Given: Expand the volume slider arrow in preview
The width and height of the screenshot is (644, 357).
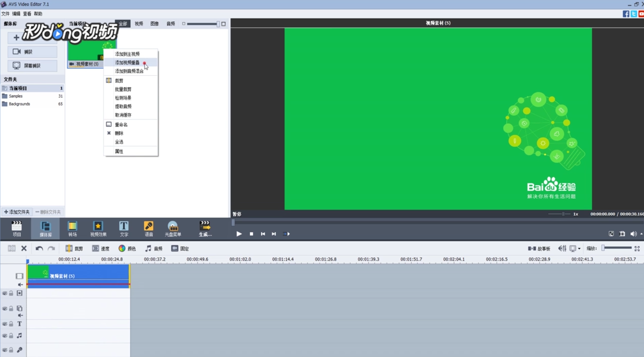Looking at the screenshot, I should (x=641, y=234).
